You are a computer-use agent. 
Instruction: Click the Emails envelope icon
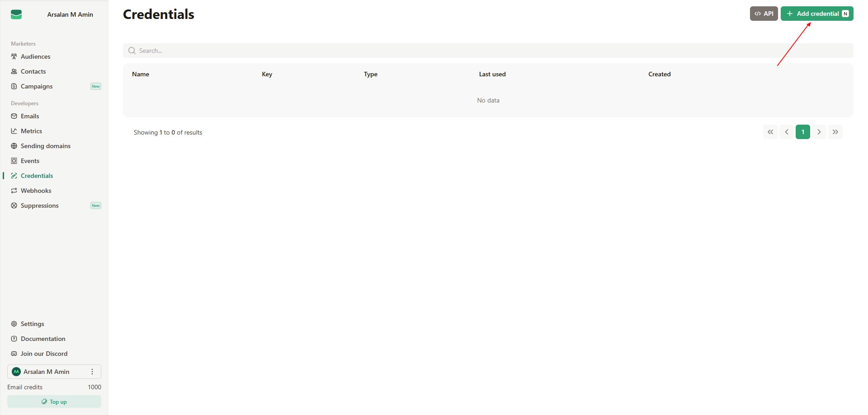point(14,116)
